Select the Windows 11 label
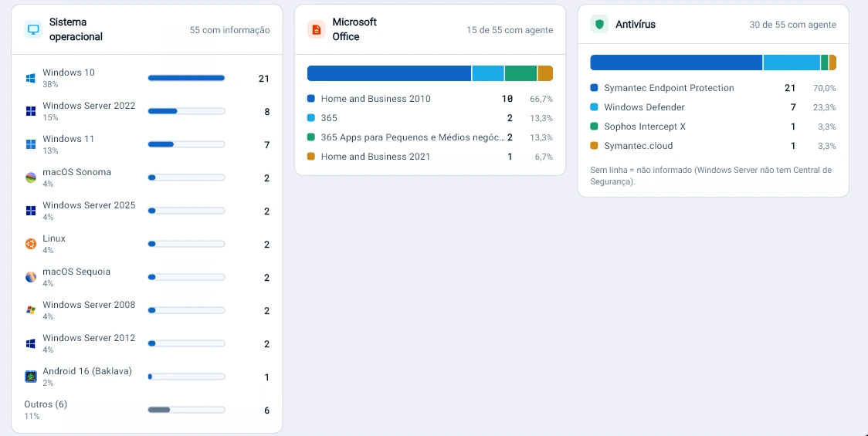This screenshot has height=436, width=868. 68,139
